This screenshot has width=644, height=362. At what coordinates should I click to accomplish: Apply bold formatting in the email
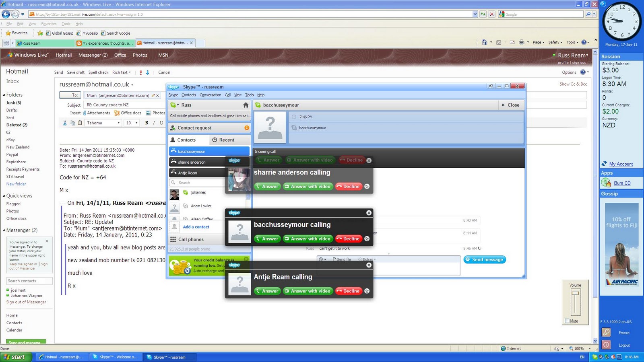click(147, 123)
